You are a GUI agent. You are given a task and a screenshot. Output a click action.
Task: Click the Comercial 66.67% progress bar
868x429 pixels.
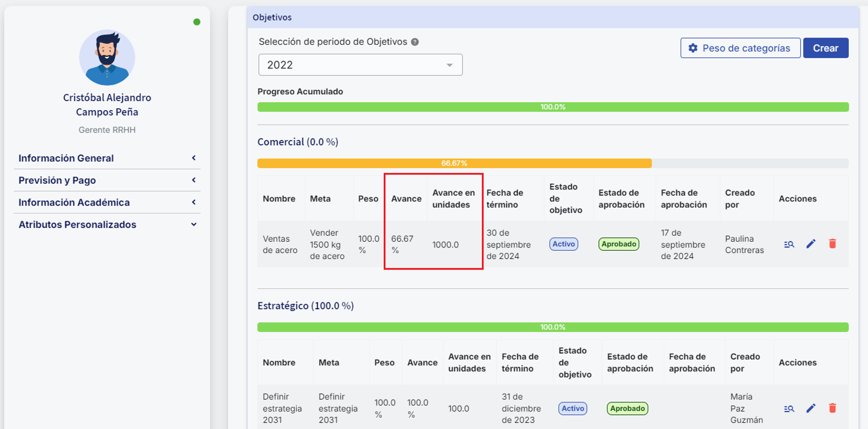coord(454,163)
